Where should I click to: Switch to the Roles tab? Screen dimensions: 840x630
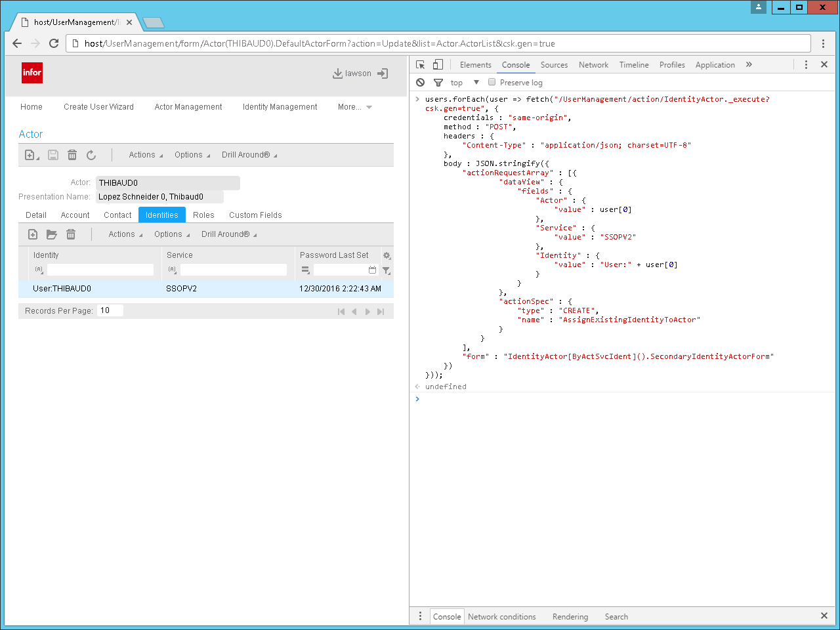[203, 215]
